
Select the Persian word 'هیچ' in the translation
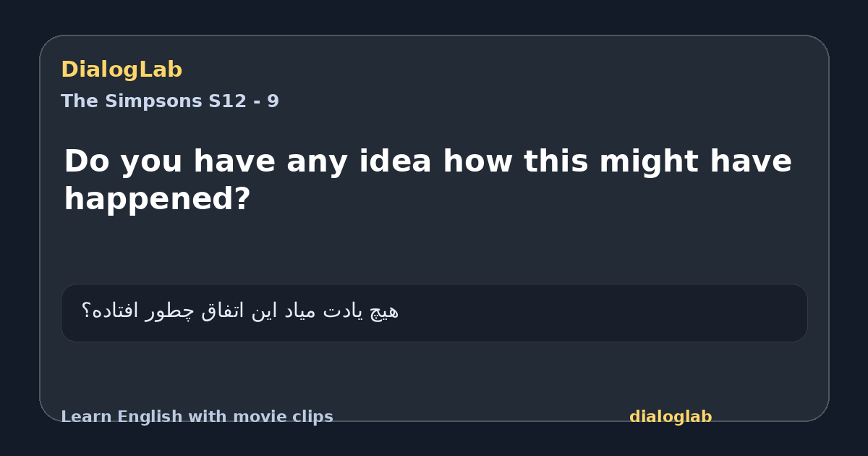(384, 311)
